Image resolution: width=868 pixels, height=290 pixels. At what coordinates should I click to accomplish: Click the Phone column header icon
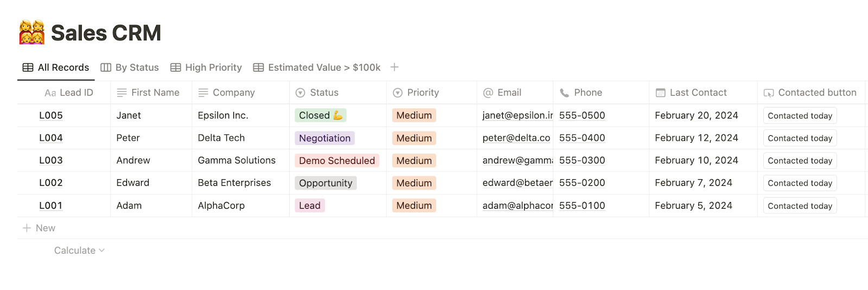coord(564,93)
